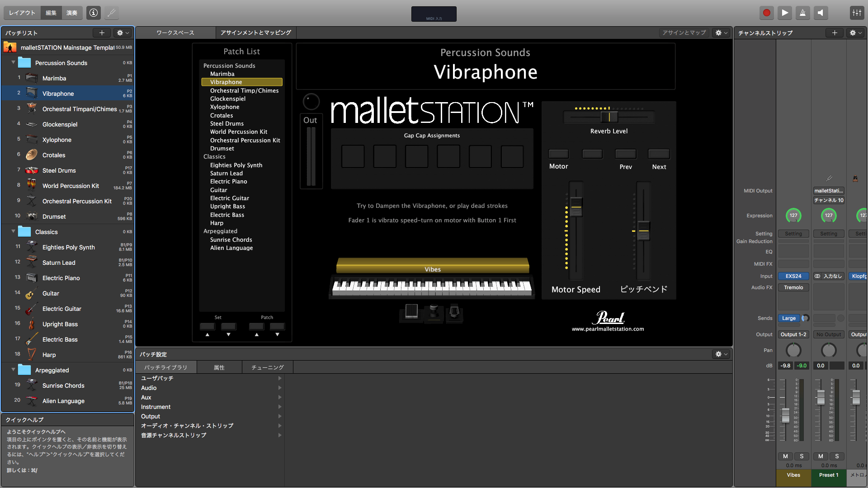This screenshot has height=488, width=868.
Task: Click the Patch down arrow button
Action: coord(277,327)
